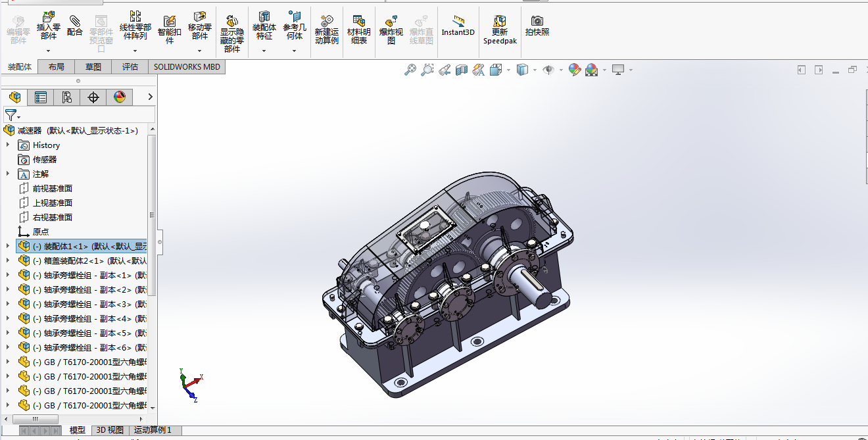Open dropdown arrow under 装配体特征
Viewport: 868px width, 440px height.
coord(264,51)
